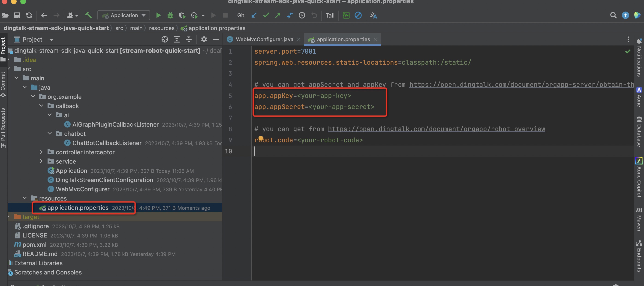Expand the controller.interceptor package
This screenshot has height=286, width=644.
click(x=41, y=152)
